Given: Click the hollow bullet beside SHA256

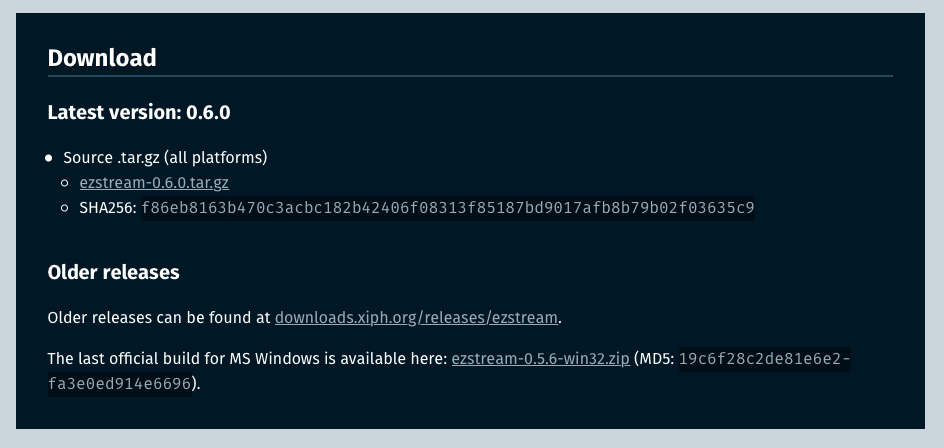Looking at the screenshot, I should coord(68,208).
